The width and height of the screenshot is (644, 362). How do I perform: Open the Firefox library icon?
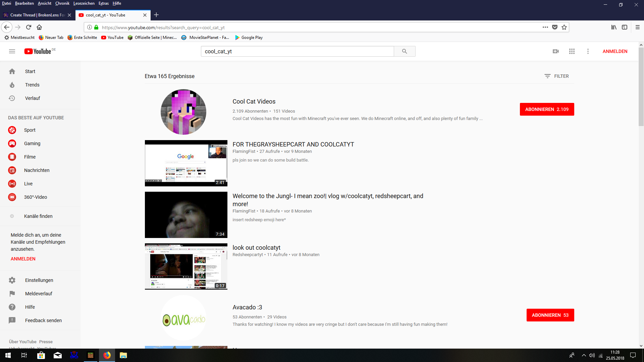click(x=614, y=27)
